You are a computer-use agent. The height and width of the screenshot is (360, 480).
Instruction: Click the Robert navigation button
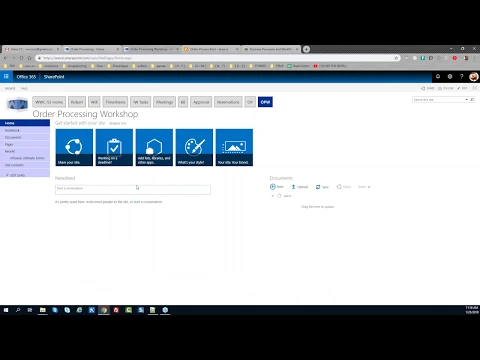click(77, 102)
